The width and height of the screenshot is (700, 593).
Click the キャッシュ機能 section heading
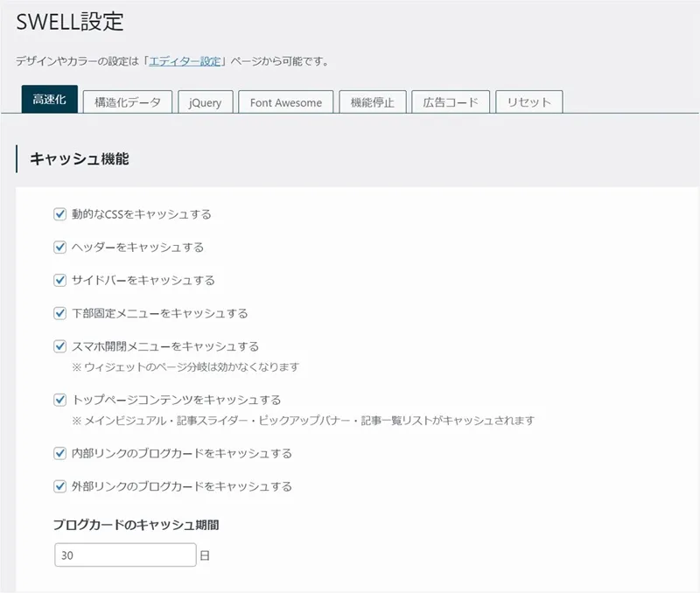click(80, 159)
